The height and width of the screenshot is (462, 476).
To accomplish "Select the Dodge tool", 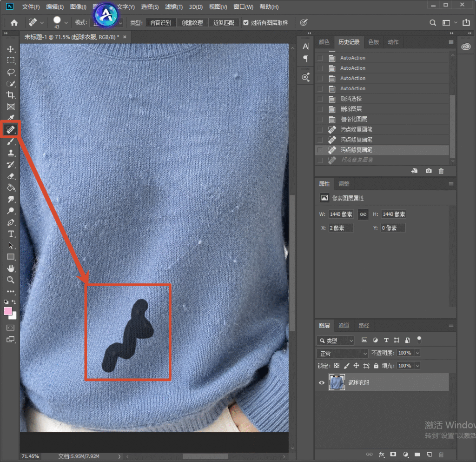I will pyautogui.click(x=11, y=211).
